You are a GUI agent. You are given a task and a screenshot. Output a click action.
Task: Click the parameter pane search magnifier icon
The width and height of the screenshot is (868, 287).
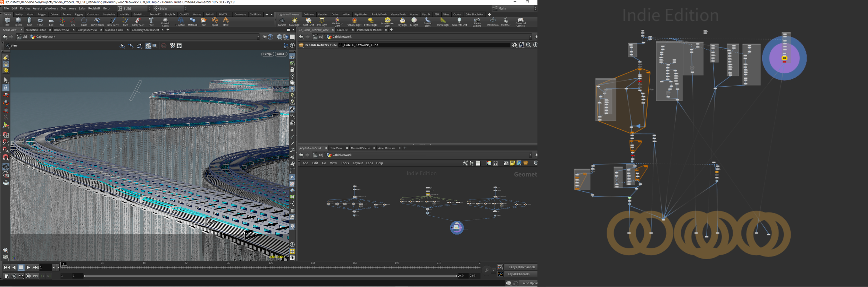[528, 45]
